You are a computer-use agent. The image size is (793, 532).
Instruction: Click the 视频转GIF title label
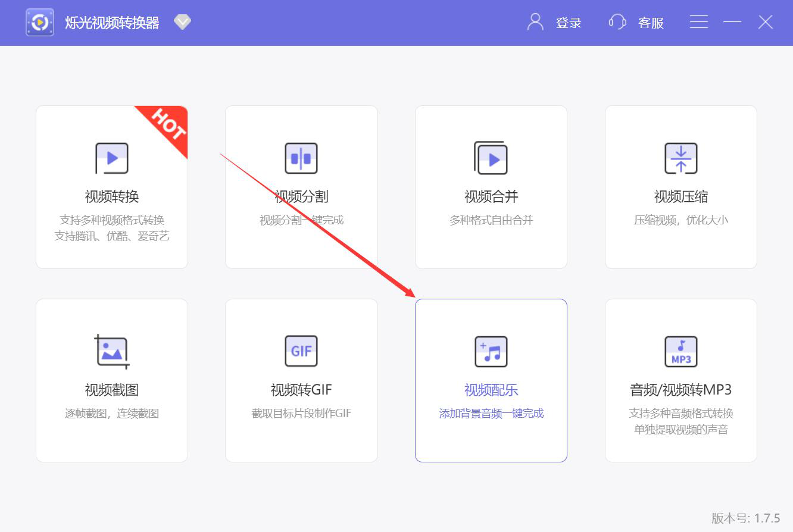pyautogui.click(x=301, y=390)
